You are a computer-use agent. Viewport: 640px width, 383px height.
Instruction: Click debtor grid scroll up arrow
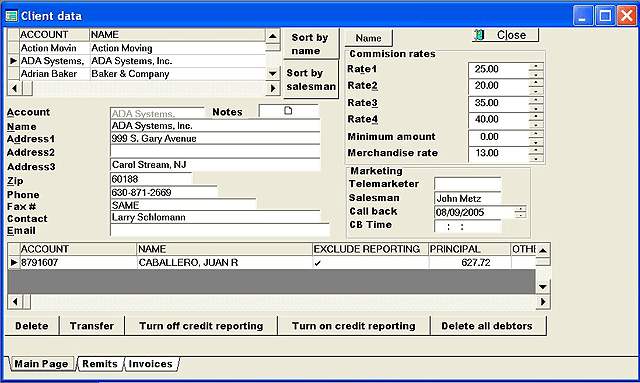click(x=543, y=250)
